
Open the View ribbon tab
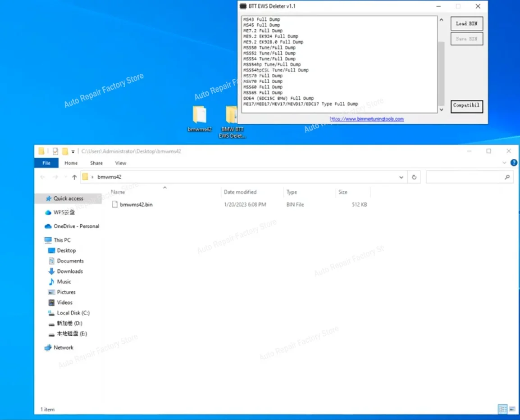(x=120, y=163)
